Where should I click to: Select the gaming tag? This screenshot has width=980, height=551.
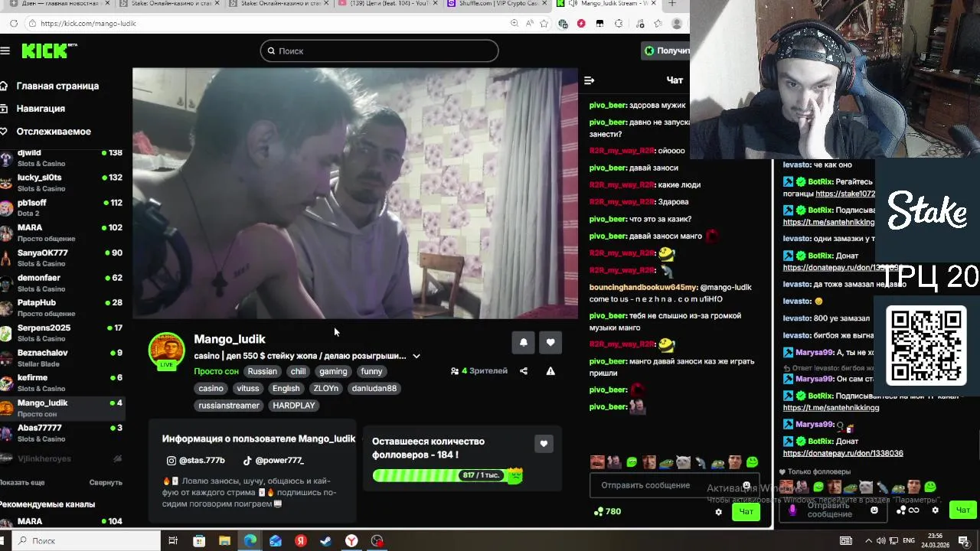point(333,371)
